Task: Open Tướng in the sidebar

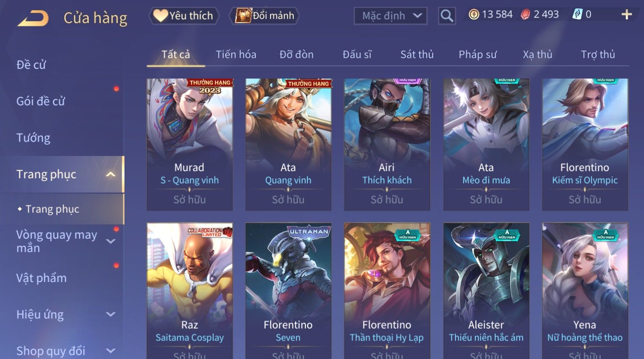Action: click(33, 138)
